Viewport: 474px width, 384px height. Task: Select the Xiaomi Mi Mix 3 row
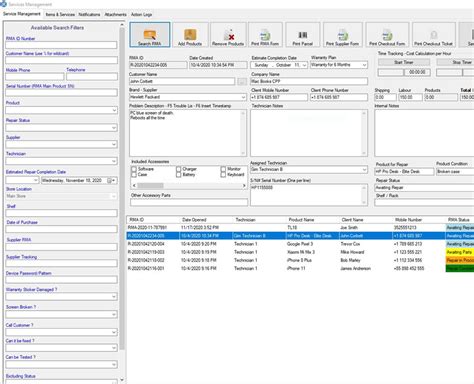coord(300,252)
